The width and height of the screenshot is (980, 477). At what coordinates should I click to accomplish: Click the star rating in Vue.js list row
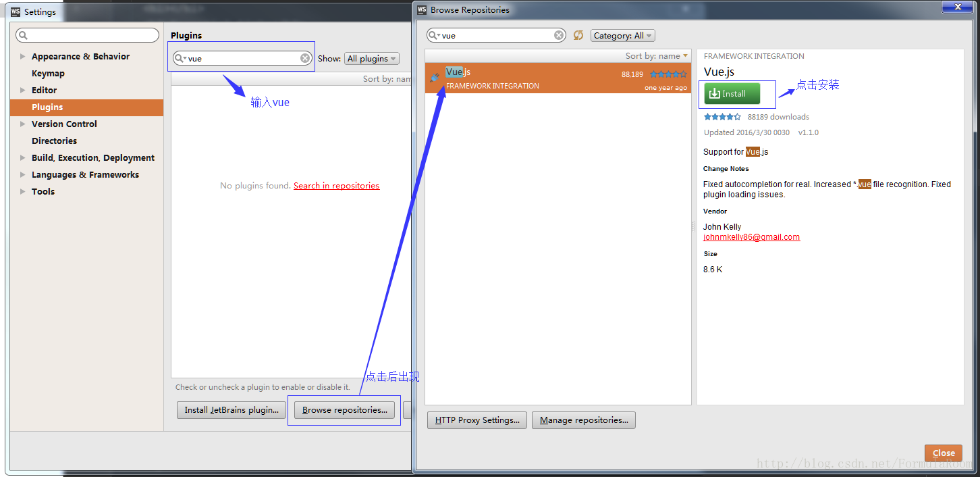coord(668,74)
